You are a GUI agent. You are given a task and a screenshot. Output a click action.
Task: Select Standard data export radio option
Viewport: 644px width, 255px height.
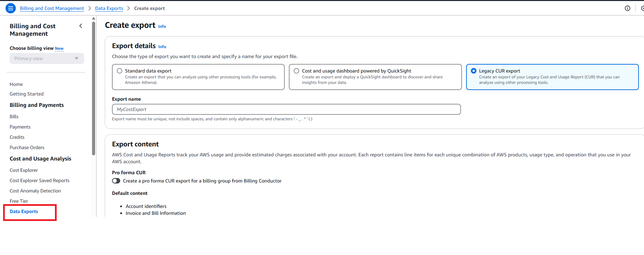[120, 71]
